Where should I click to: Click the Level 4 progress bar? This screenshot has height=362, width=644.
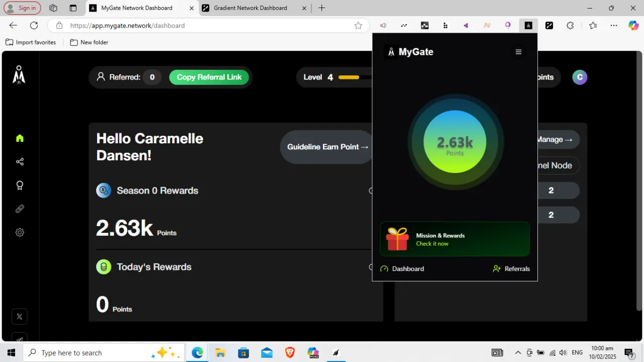[x=355, y=77]
